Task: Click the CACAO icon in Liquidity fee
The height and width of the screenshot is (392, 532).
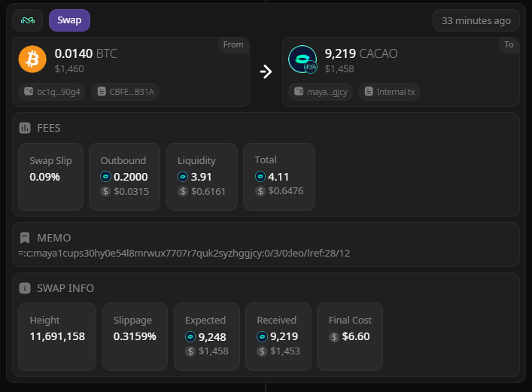Action: tap(183, 177)
